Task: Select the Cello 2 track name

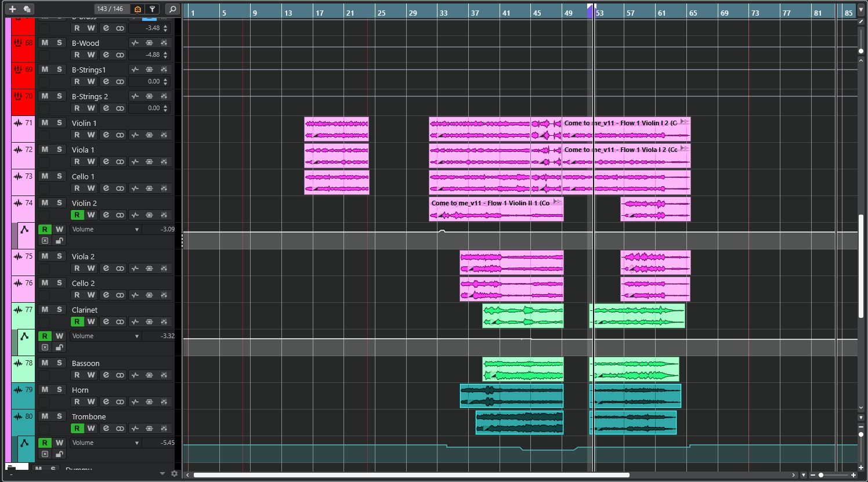Action: [x=84, y=284]
